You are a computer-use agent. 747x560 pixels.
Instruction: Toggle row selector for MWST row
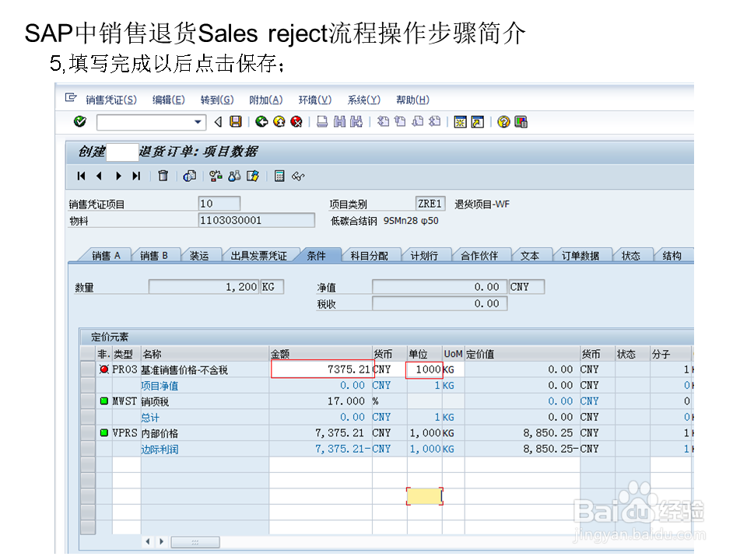pyautogui.click(x=88, y=401)
